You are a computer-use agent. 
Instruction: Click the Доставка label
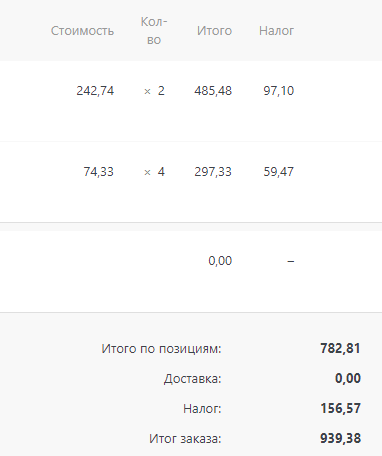click(192, 379)
